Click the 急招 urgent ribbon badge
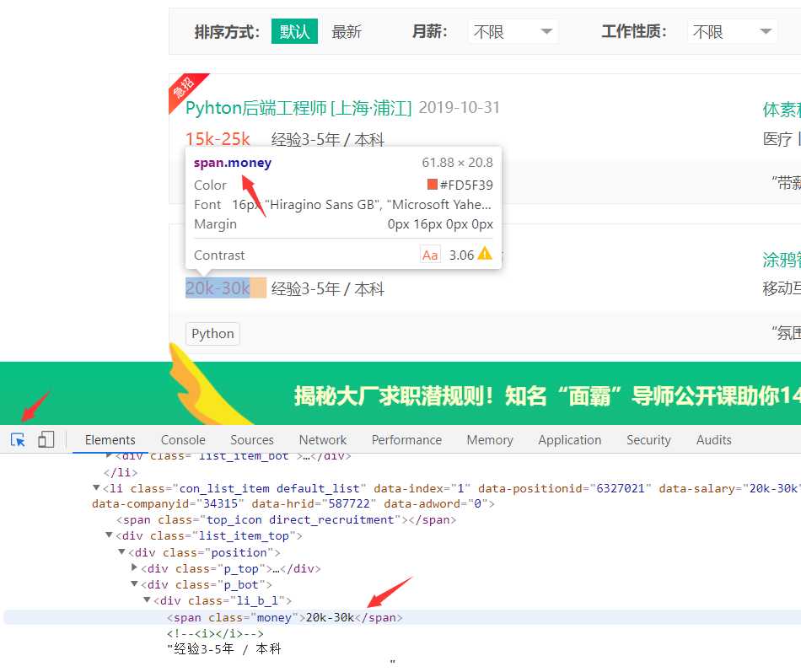The height and width of the screenshot is (672, 801). [x=184, y=88]
